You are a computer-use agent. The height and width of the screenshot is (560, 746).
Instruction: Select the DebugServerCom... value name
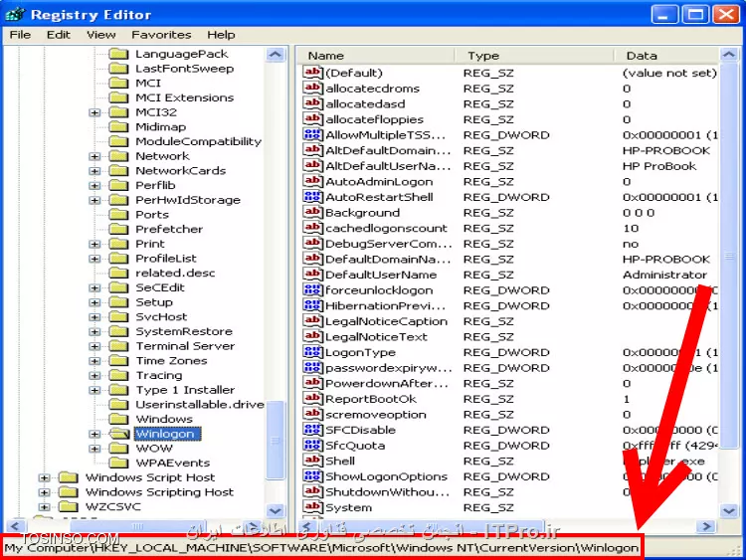389,244
